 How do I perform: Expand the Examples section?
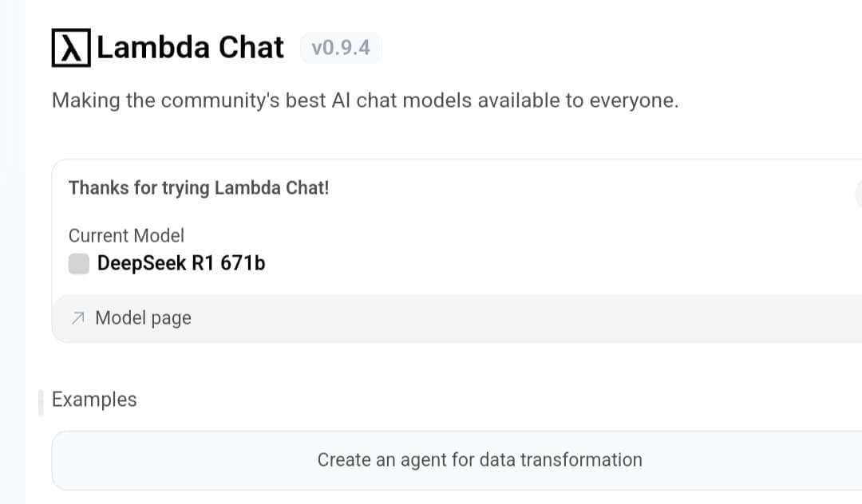click(93, 400)
